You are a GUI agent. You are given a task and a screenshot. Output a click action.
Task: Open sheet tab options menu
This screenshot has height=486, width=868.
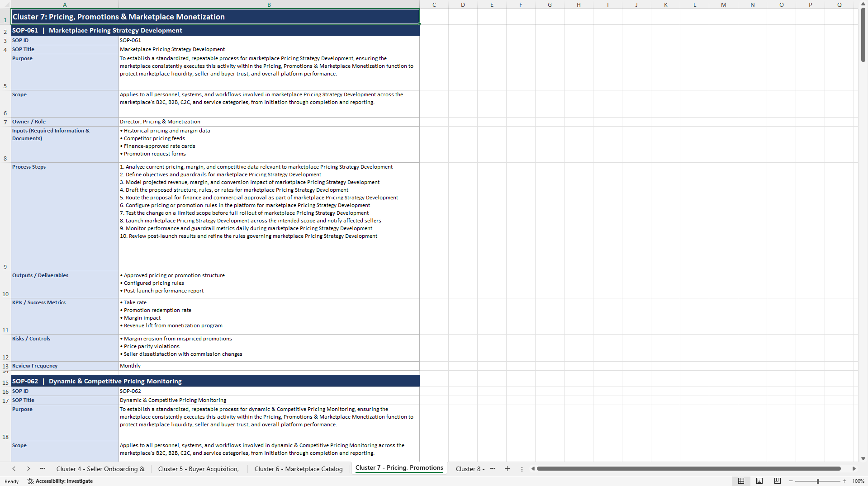(522, 469)
